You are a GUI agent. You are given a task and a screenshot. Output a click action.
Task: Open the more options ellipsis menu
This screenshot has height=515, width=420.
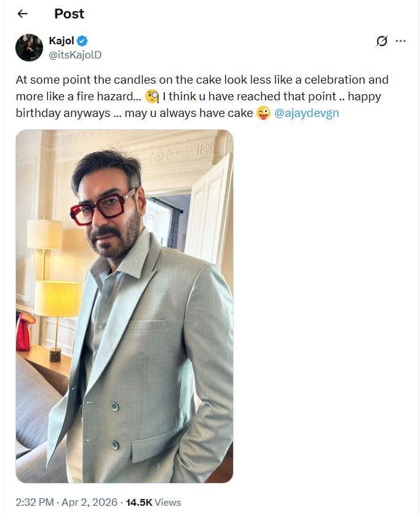(400, 41)
